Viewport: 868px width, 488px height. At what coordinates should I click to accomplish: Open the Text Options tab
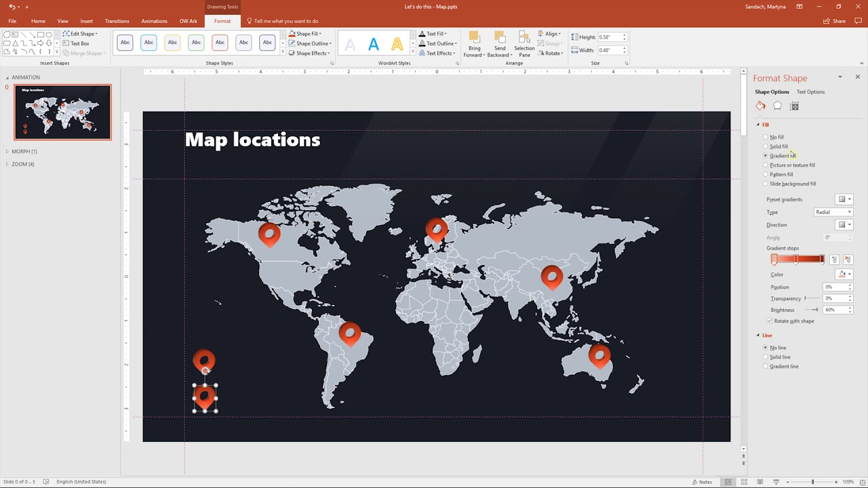pyautogui.click(x=810, y=92)
